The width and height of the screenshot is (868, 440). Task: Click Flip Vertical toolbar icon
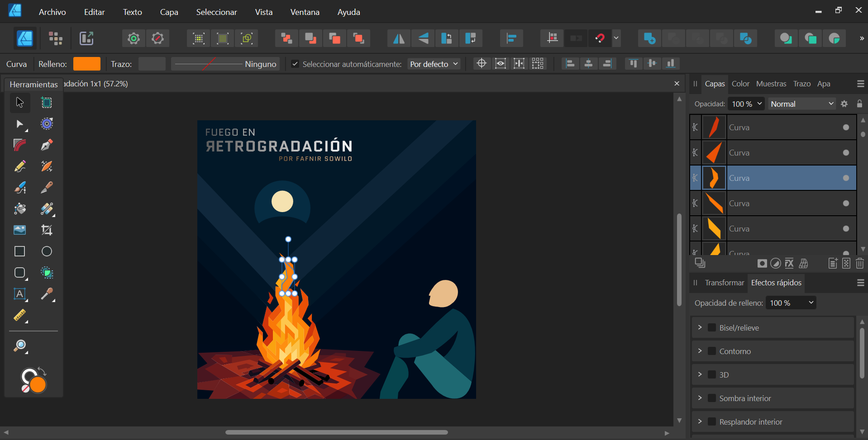(x=423, y=38)
